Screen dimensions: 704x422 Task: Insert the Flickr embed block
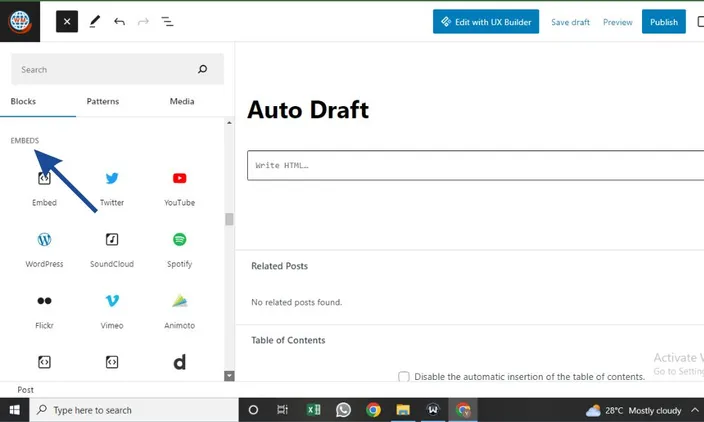[x=44, y=311]
